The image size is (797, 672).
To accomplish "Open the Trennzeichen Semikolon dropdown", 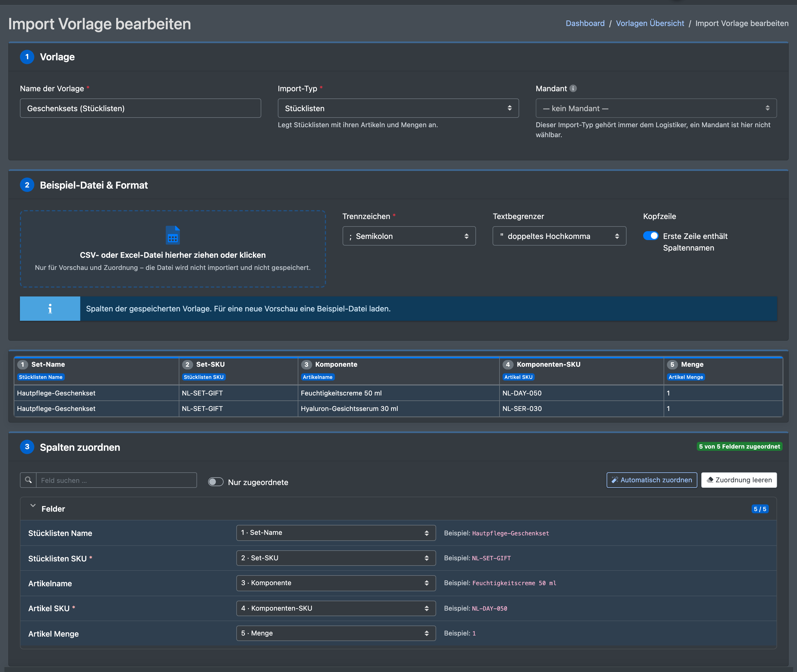I will (409, 236).
